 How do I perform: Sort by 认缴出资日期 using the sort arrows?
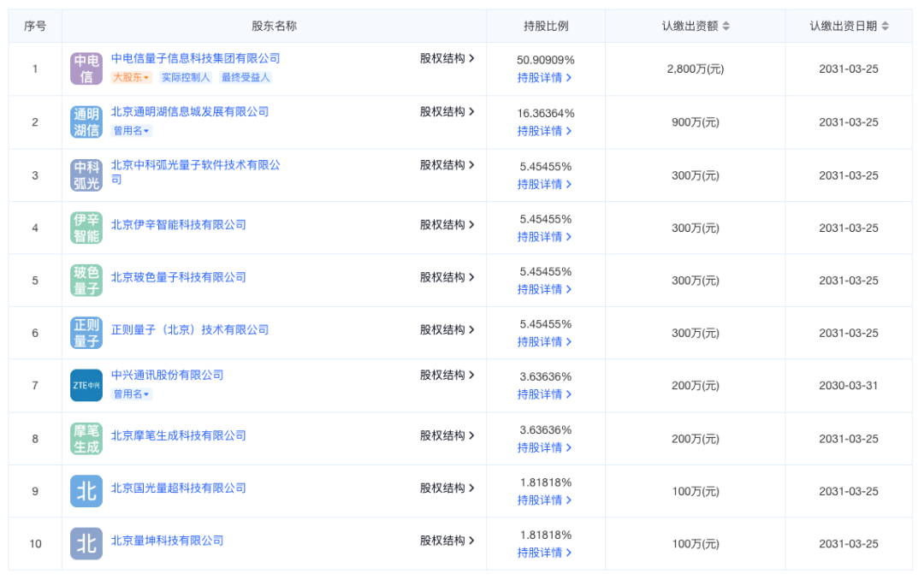(885, 26)
